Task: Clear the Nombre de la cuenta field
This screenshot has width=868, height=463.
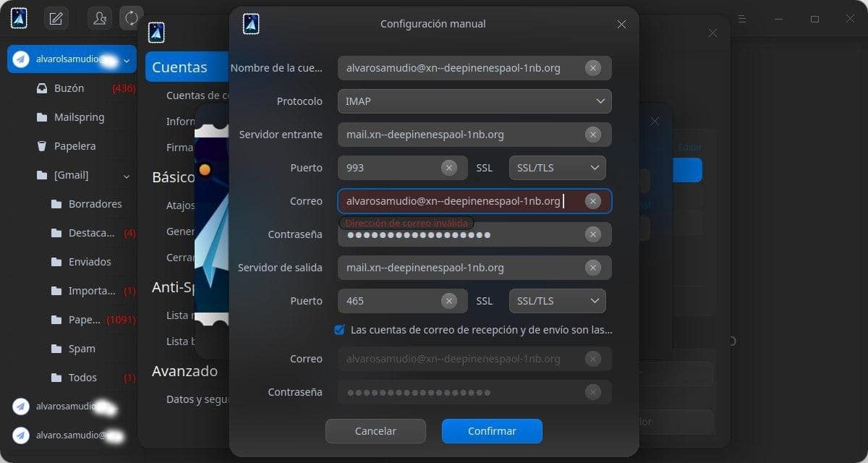Action: [593, 68]
